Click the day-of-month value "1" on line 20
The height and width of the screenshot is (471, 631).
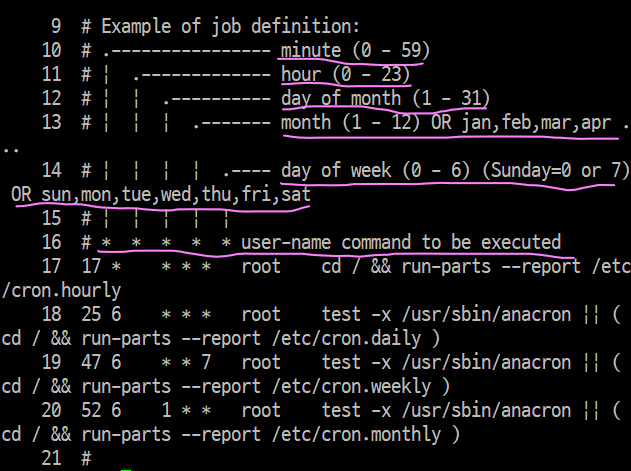coord(166,410)
